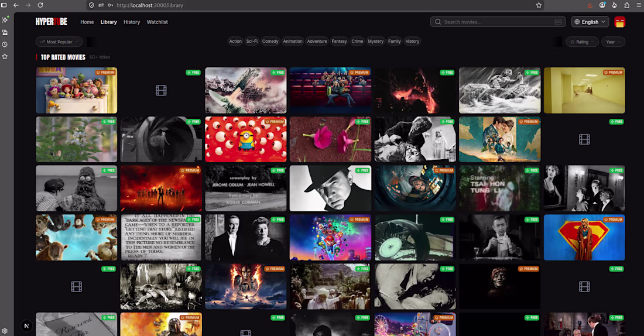Click the Hypertube logo
The width and height of the screenshot is (644, 336).
pyautogui.click(x=52, y=22)
